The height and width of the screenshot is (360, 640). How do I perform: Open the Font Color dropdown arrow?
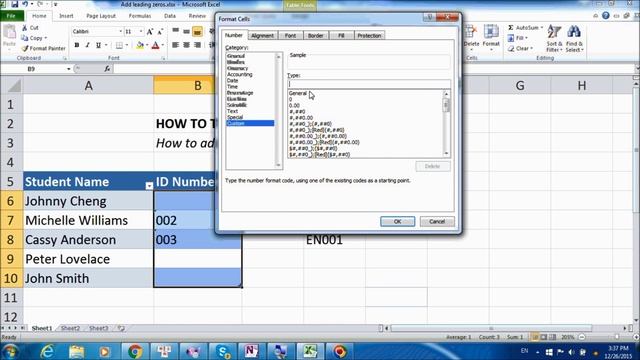[162, 45]
